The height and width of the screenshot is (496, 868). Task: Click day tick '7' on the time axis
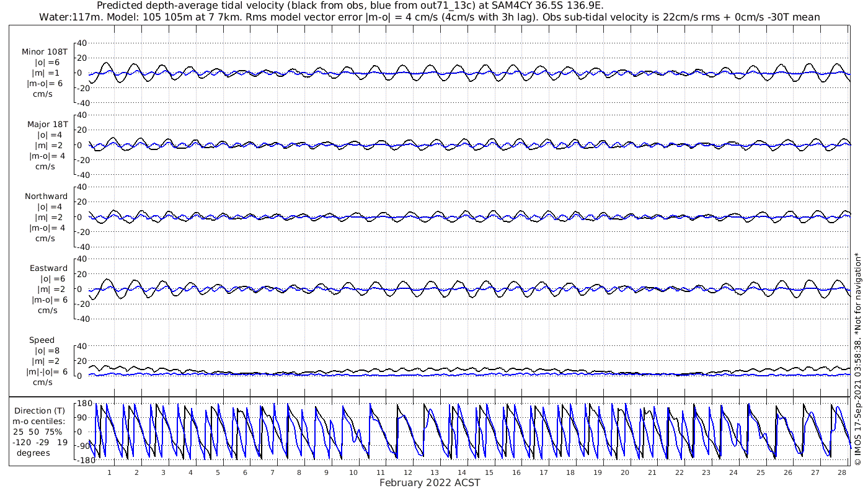pos(272,472)
